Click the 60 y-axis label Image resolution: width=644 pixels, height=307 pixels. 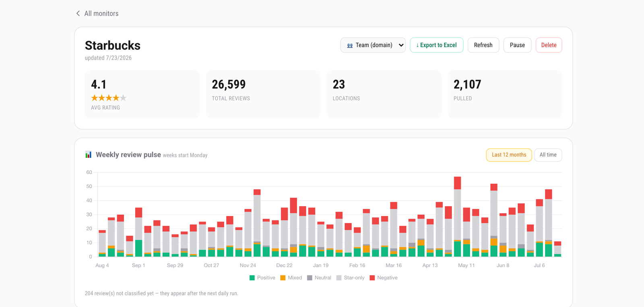click(x=89, y=172)
